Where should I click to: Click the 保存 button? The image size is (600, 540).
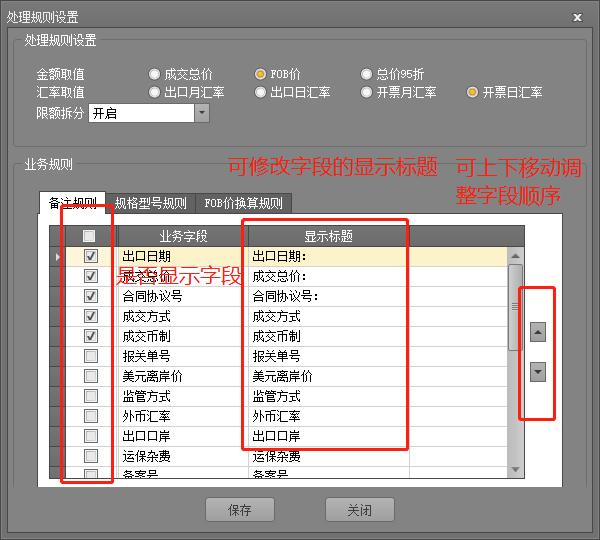240,510
